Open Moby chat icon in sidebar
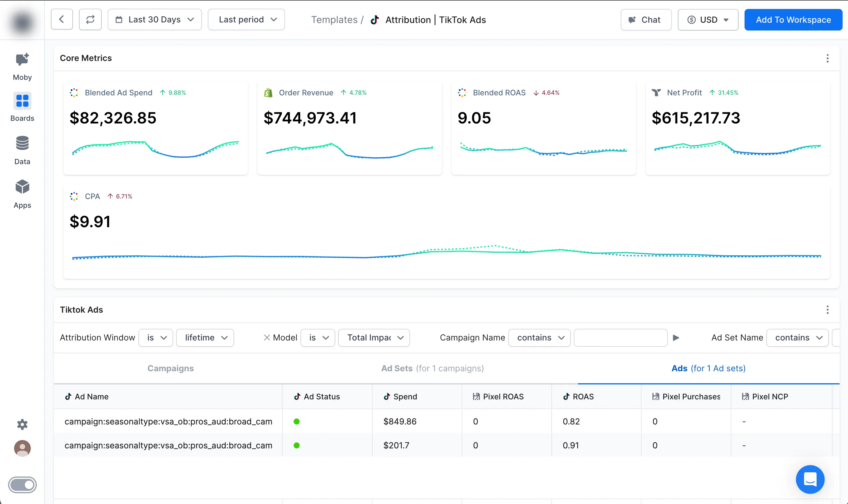The width and height of the screenshot is (848, 504). coord(22,60)
